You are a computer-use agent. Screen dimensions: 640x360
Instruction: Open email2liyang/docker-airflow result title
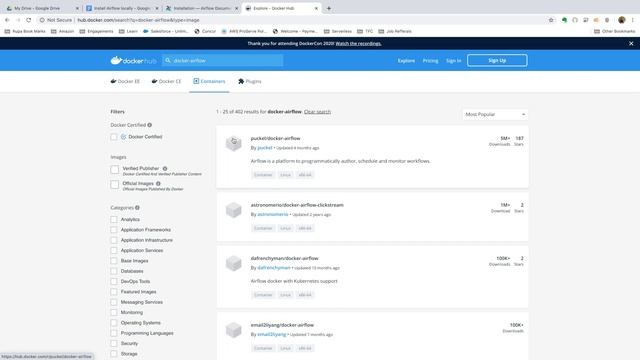[282, 325]
